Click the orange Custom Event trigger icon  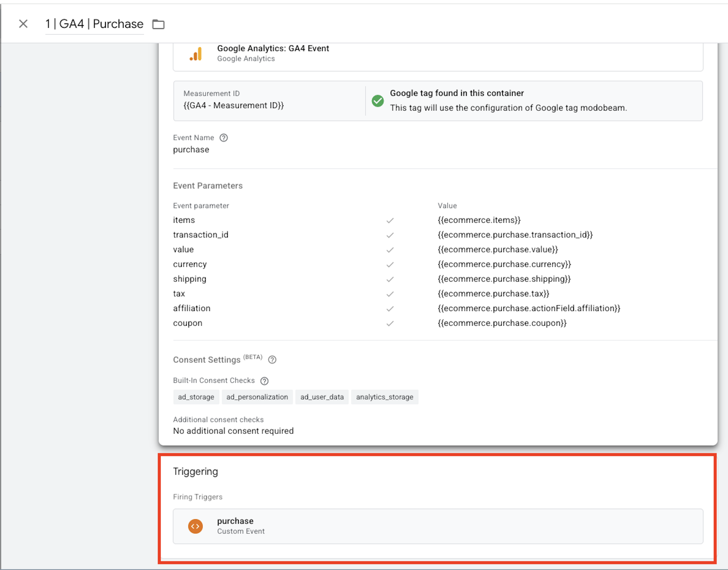click(196, 526)
